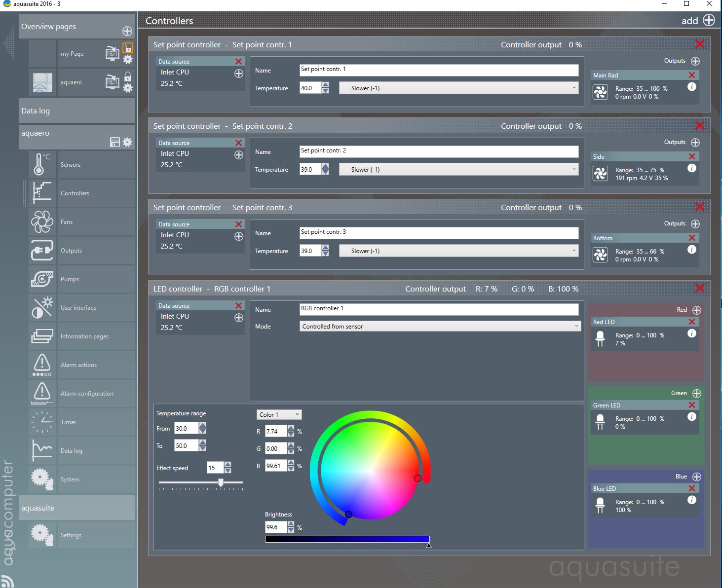Image resolution: width=722 pixels, height=588 pixels.
Task: Open Information pages in sidebar
Action: (84, 336)
